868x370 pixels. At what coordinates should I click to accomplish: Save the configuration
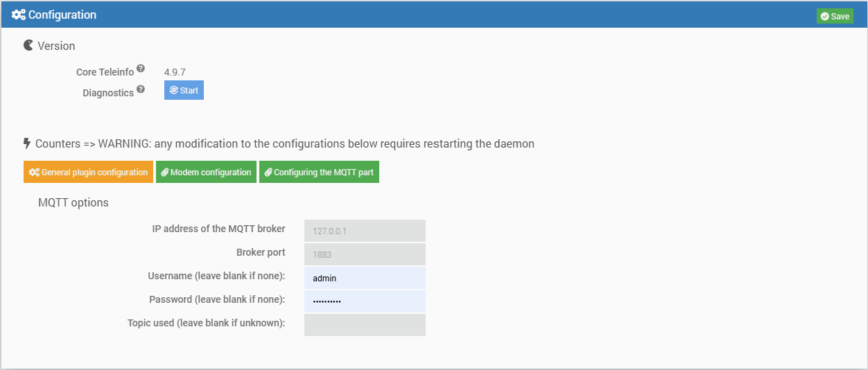(835, 17)
